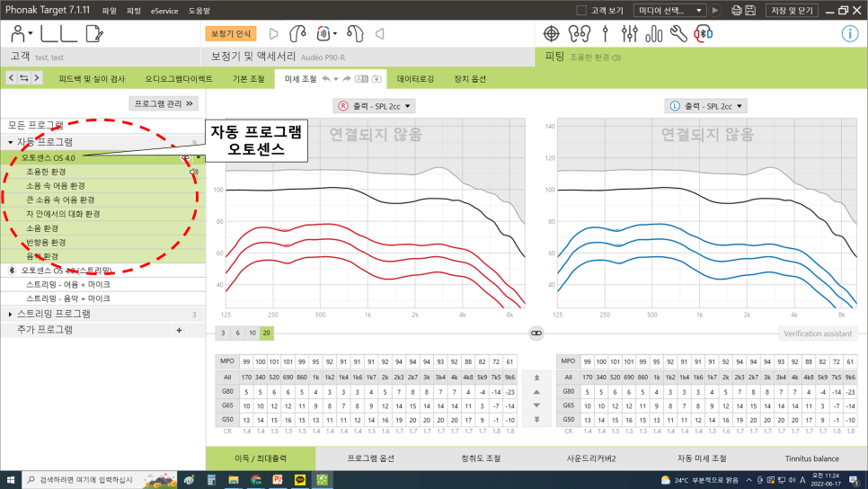Open the 미디어 선택 dropdown
The height and width of the screenshot is (489, 868).
click(669, 10)
